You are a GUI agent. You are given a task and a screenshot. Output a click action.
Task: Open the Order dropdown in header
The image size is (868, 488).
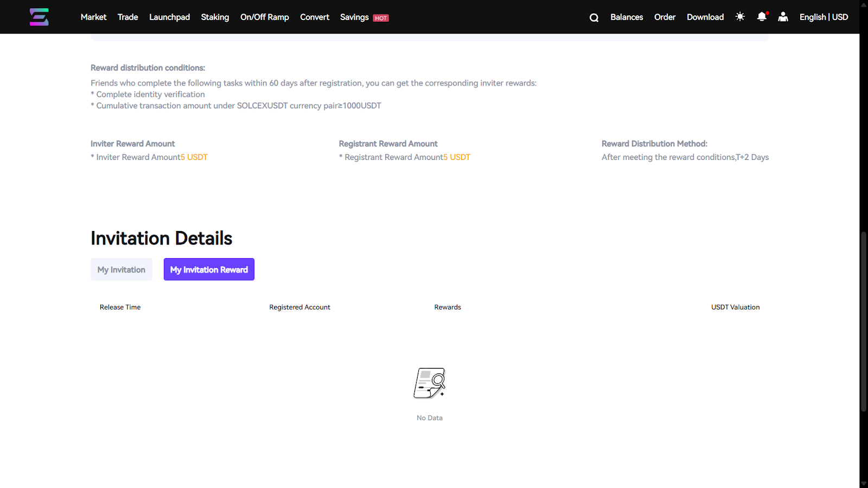click(x=665, y=17)
